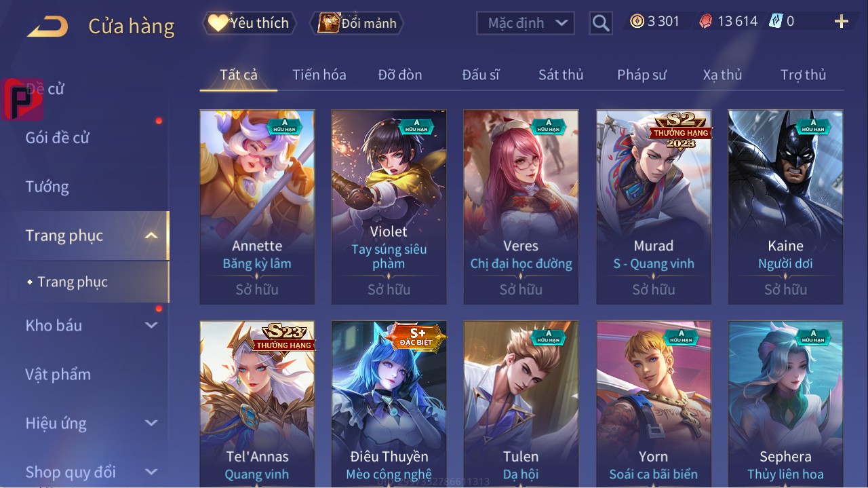The height and width of the screenshot is (488, 868).
Task: Select the Violet Tay súng siêu phàm card
Action: pos(389,207)
